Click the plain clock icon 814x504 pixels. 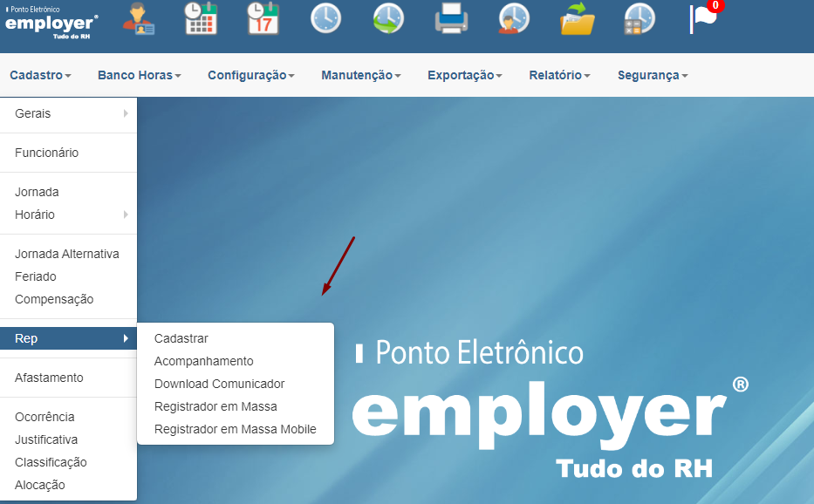pos(326,18)
